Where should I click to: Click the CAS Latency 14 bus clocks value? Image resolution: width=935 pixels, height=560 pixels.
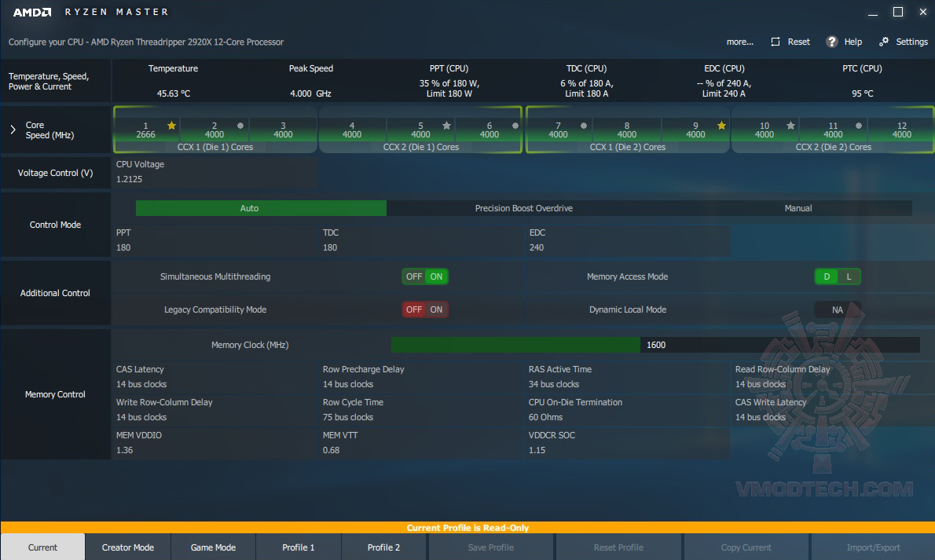[141, 384]
